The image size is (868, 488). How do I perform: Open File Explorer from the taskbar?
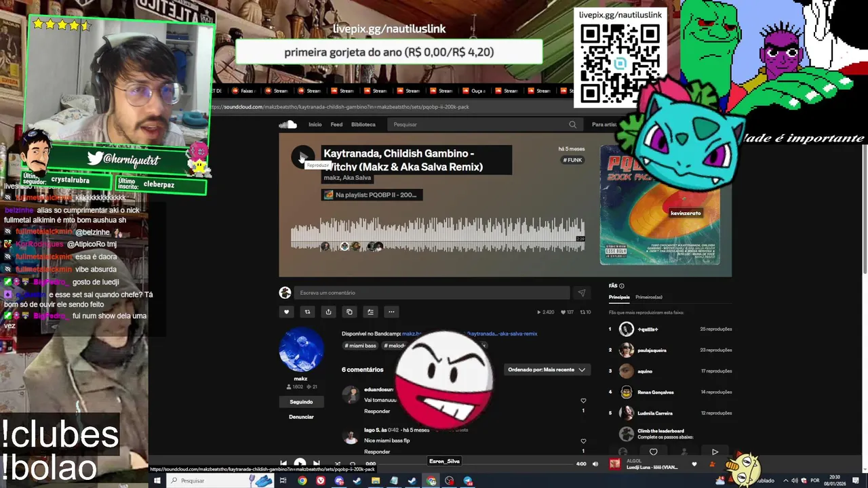[375, 481]
